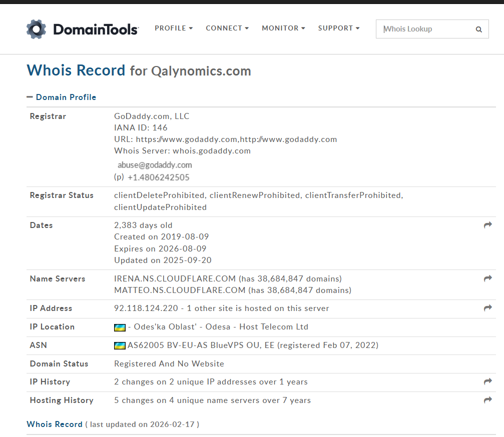Click the Whois Record page heading
Screen dimensions: 504x437
[76, 70]
